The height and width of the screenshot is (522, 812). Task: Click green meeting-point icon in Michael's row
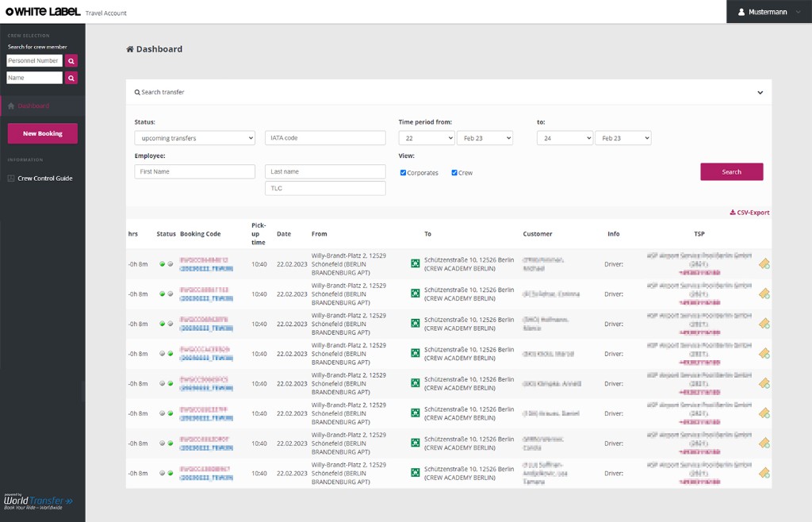pyautogui.click(x=416, y=263)
